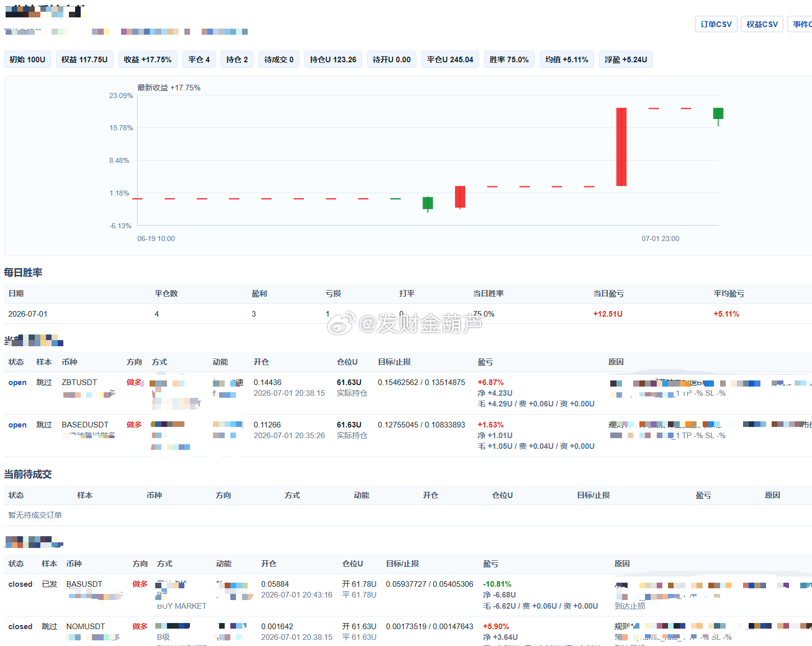The height and width of the screenshot is (646, 812).
Task: Click the 收益 +17.75% stat chip
Action: coord(148,59)
